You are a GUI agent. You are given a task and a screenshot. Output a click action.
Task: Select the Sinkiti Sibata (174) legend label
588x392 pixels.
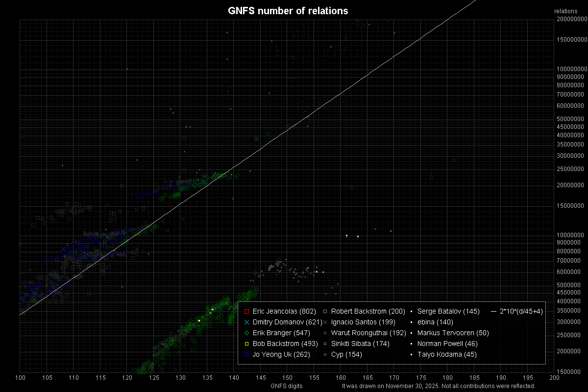[x=360, y=344]
